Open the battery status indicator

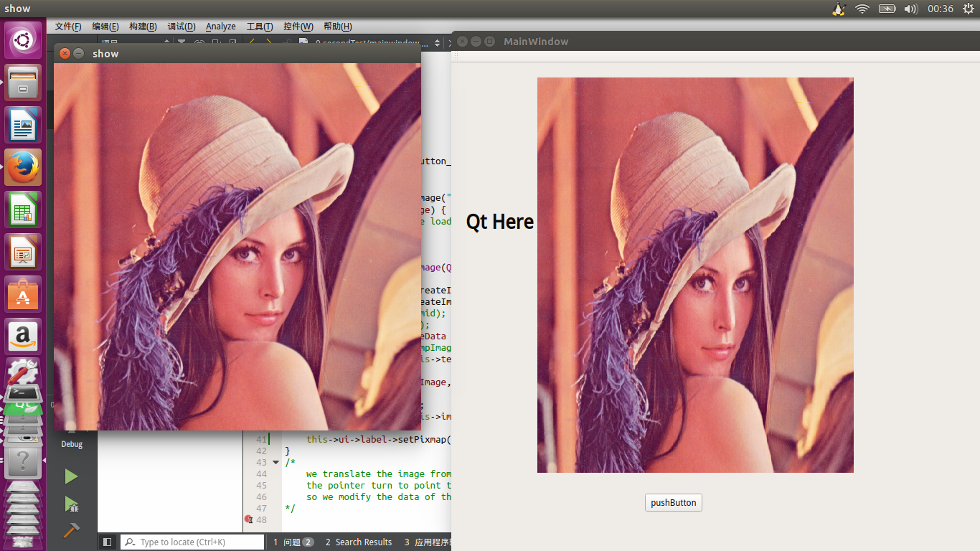887,9
